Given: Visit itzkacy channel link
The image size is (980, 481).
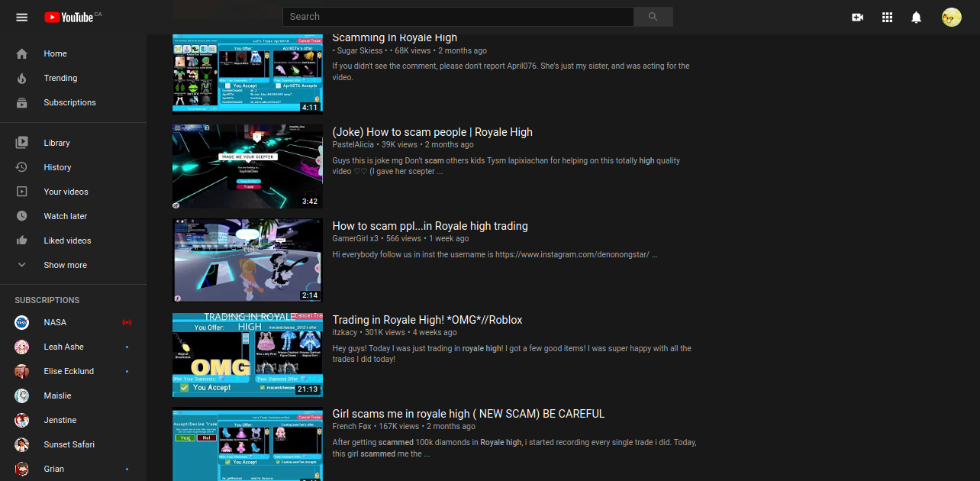Looking at the screenshot, I should pyautogui.click(x=346, y=332).
